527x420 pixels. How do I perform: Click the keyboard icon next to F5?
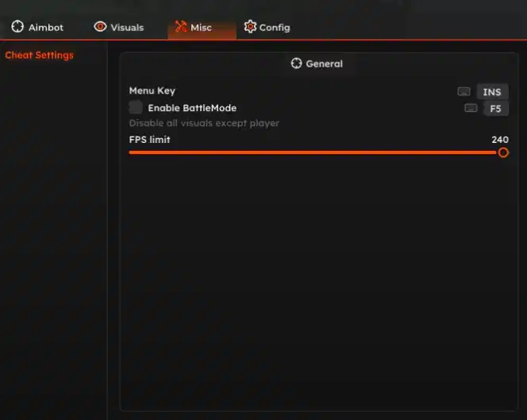(471, 108)
